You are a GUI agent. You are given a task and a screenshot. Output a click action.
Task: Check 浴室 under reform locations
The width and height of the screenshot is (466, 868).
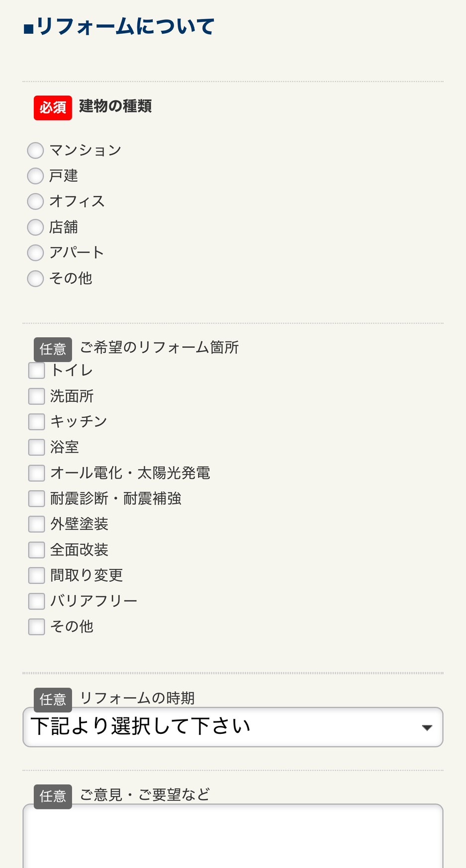36,447
